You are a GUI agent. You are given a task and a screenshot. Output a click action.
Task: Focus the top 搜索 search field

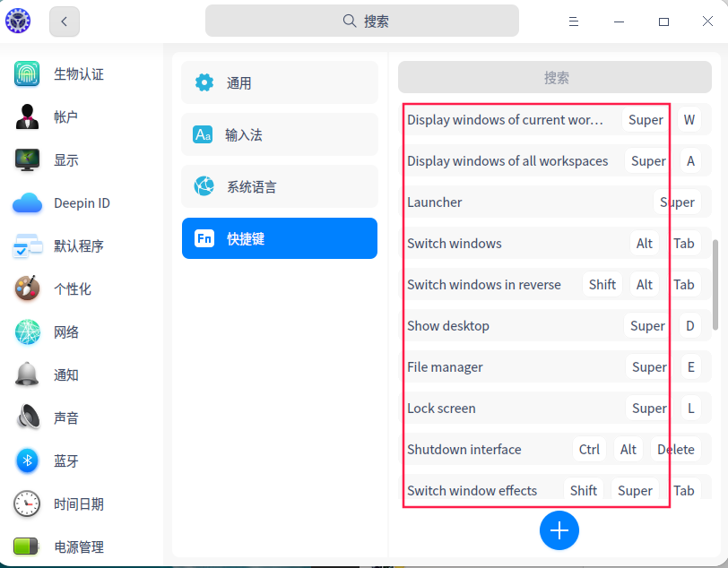(x=362, y=21)
